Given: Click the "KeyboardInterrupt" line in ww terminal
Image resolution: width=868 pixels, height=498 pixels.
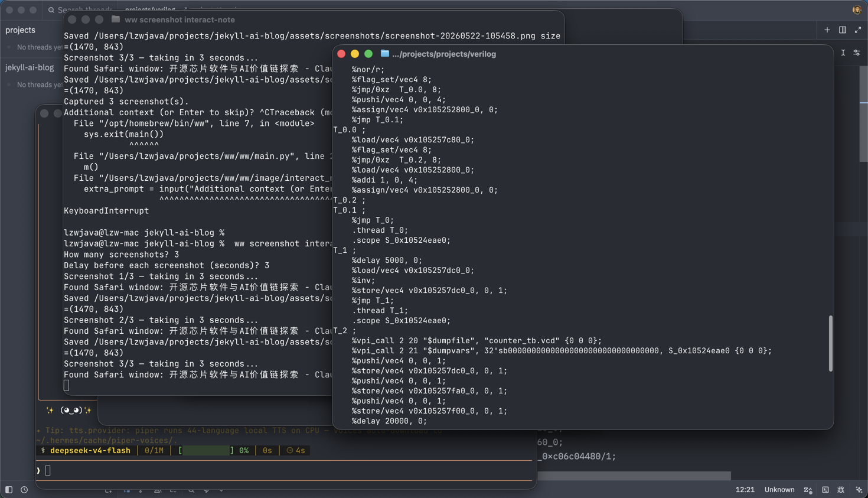Looking at the screenshot, I should tap(106, 211).
